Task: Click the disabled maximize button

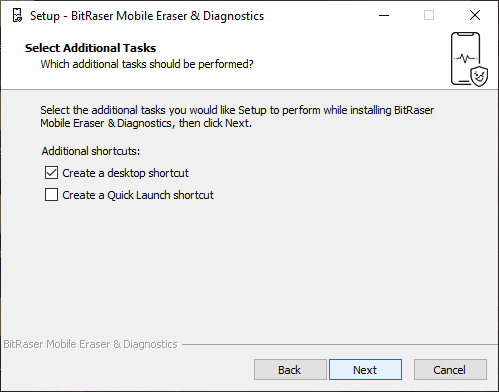Action: pyautogui.click(x=429, y=15)
